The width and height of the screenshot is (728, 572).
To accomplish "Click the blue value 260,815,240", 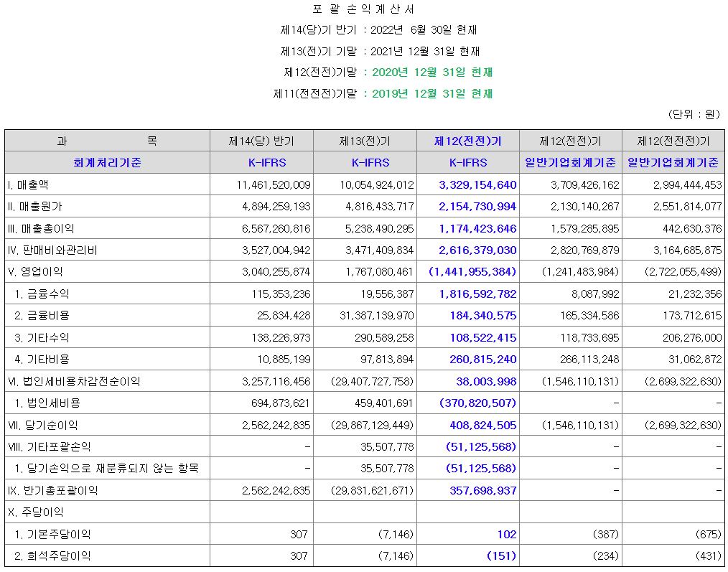I will (483, 359).
